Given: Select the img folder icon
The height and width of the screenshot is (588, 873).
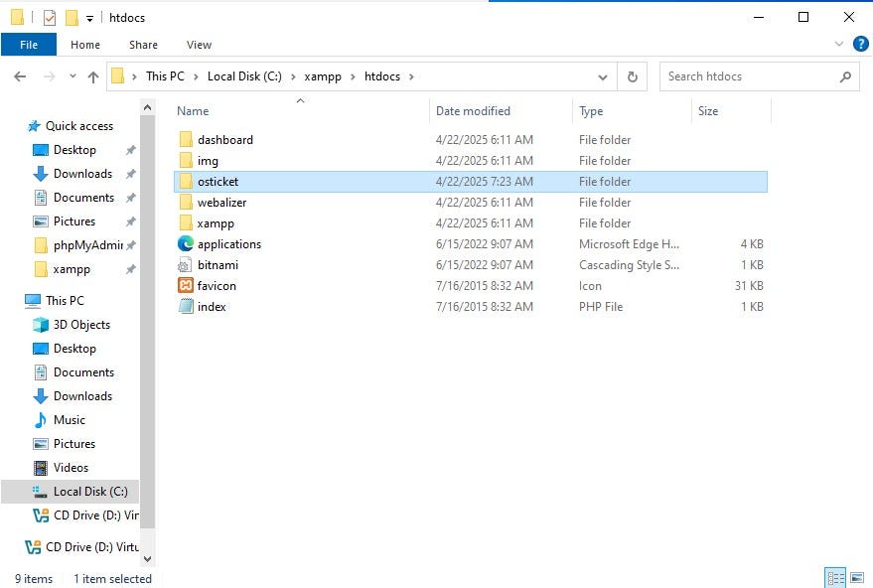Looking at the screenshot, I should [x=186, y=160].
